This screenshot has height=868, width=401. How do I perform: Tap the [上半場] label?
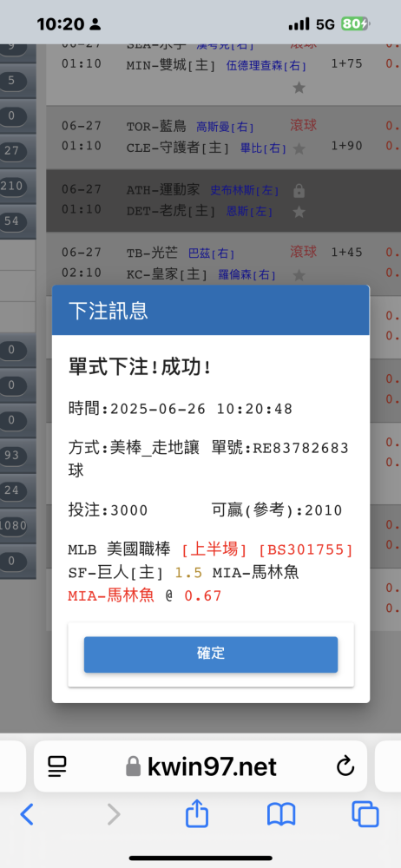click(x=215, y=549)
